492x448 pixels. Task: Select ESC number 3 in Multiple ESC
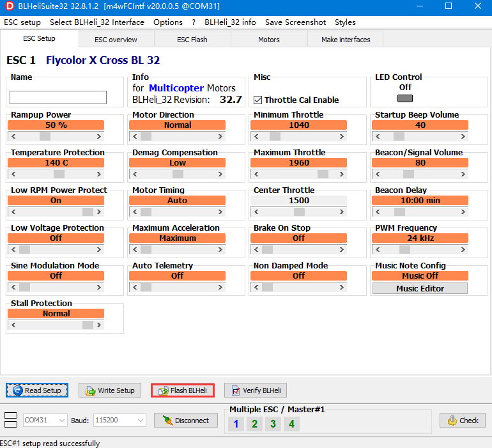click(x=273, y=424)
